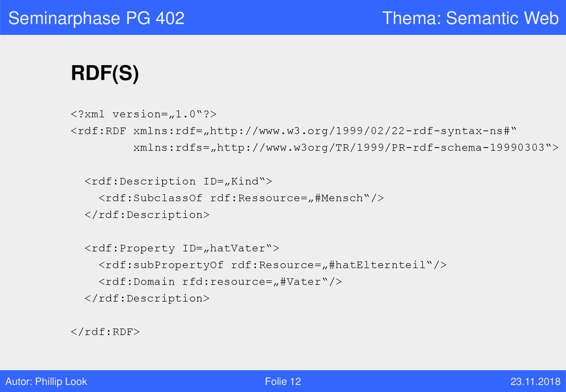Click the Thema: Semantic Web header

470,18
